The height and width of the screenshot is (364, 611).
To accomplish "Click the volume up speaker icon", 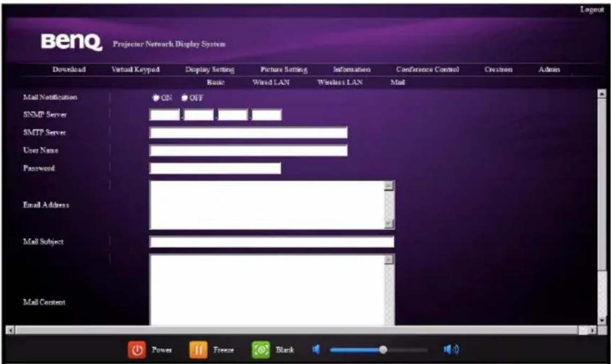I will click(x=451, y=350).
